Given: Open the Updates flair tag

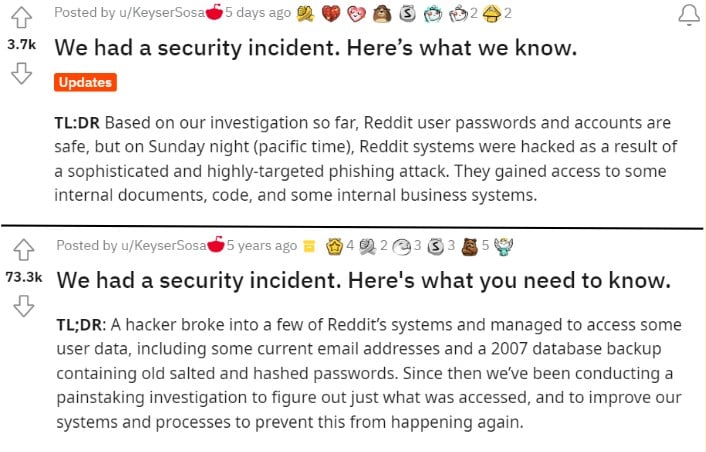Looking at the screenshot, I should [x=85, y=82].
